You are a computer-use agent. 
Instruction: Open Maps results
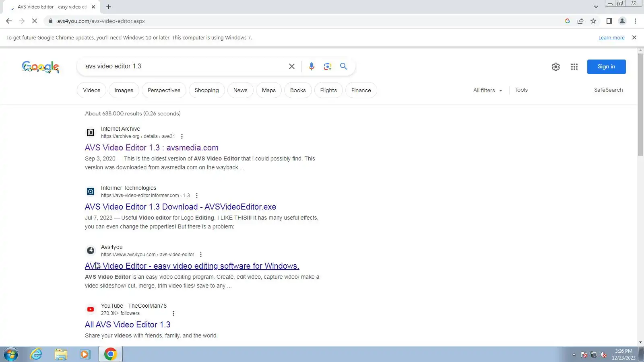click(269, 90)
